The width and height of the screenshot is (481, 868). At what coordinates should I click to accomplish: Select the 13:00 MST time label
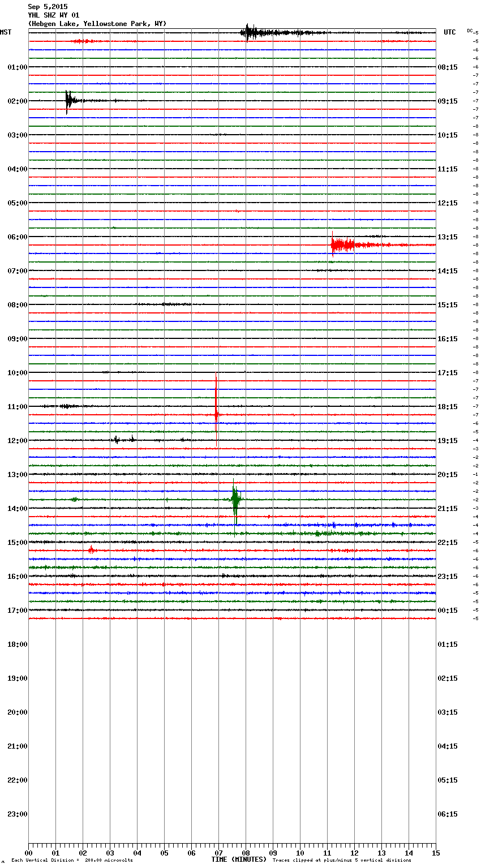[x=18, y=475]
